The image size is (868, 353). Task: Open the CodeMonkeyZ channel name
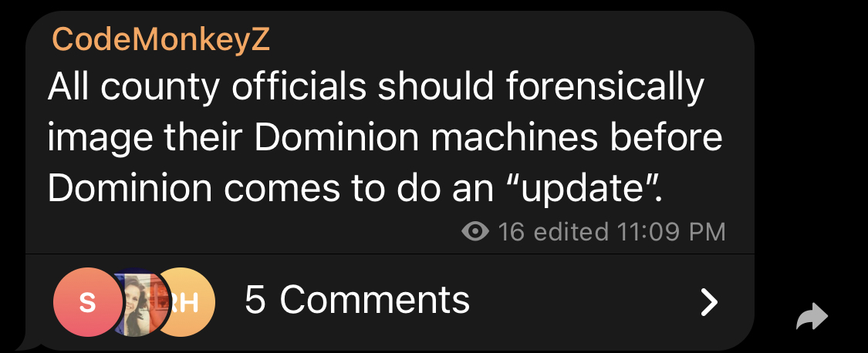[x=160, y=40]
